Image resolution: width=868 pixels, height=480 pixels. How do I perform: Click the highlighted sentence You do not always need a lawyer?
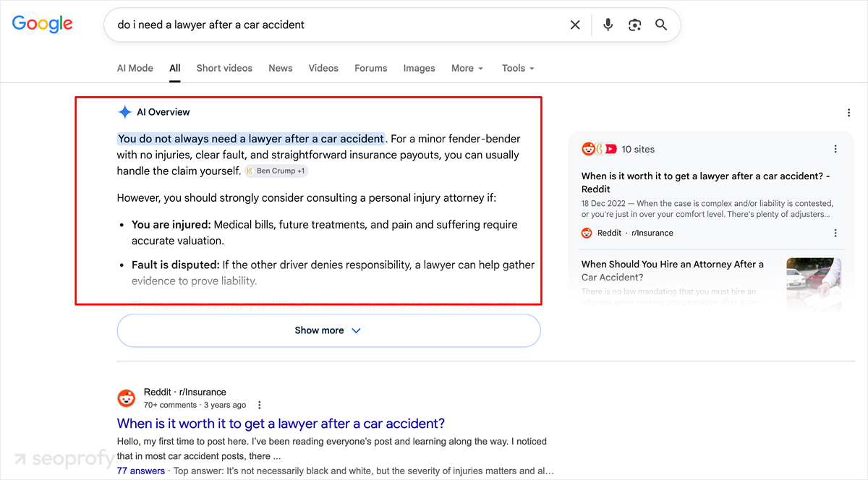coord(251,139)
